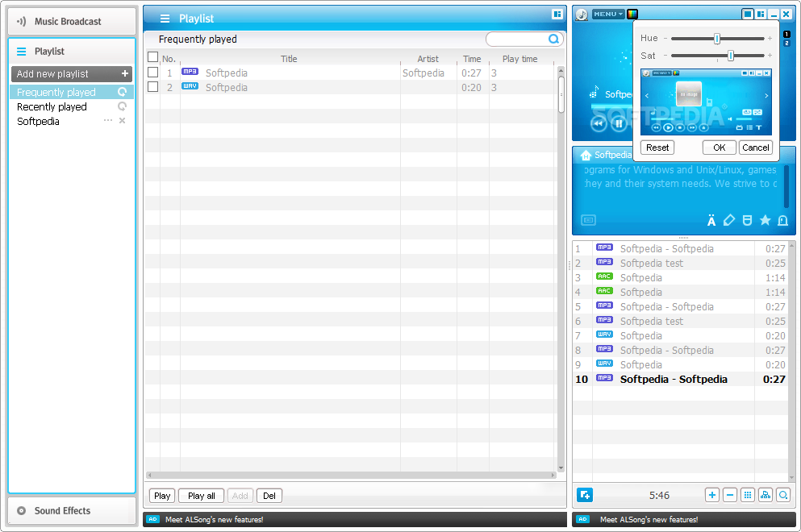801x532 pixels.
Task: Expand the Sound Effects panel
Action: coord(72,510)
